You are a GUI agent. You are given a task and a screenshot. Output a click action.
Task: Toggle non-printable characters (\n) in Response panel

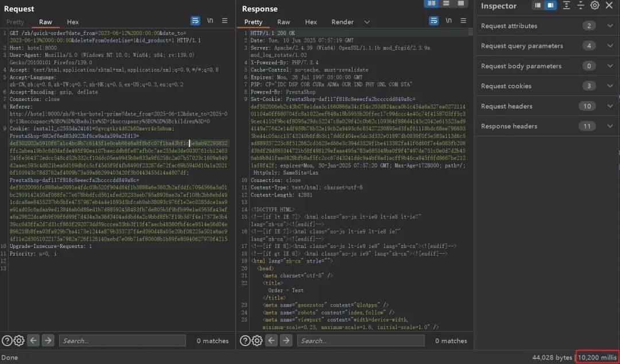coord(449,21)
